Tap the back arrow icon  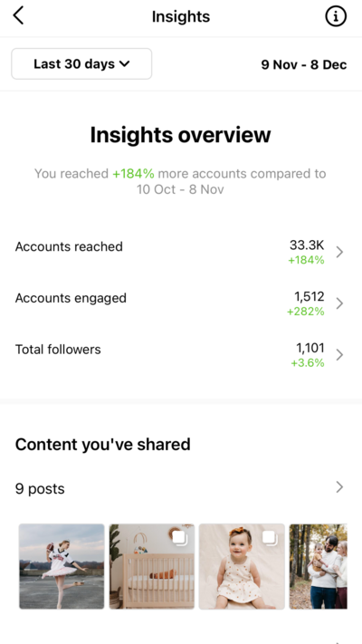point(18,16)
